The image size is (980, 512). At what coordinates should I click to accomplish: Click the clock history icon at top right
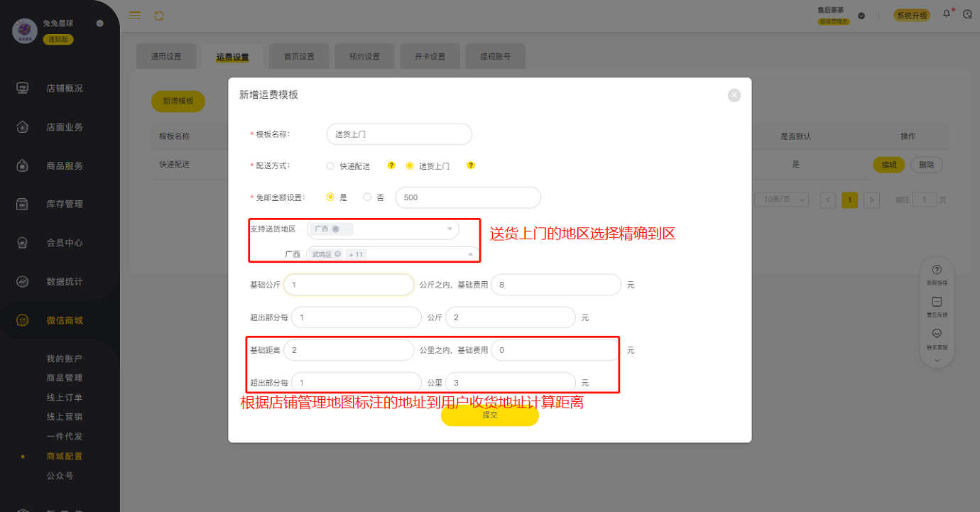pyautogui.click(x=967, y=14)
